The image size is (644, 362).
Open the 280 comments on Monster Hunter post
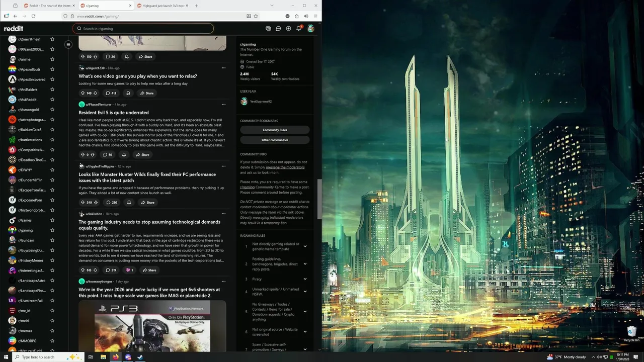[112, 202]
